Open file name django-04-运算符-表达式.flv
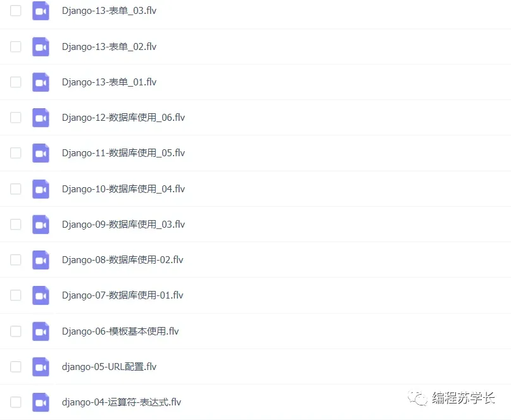 tap(122, 402)
